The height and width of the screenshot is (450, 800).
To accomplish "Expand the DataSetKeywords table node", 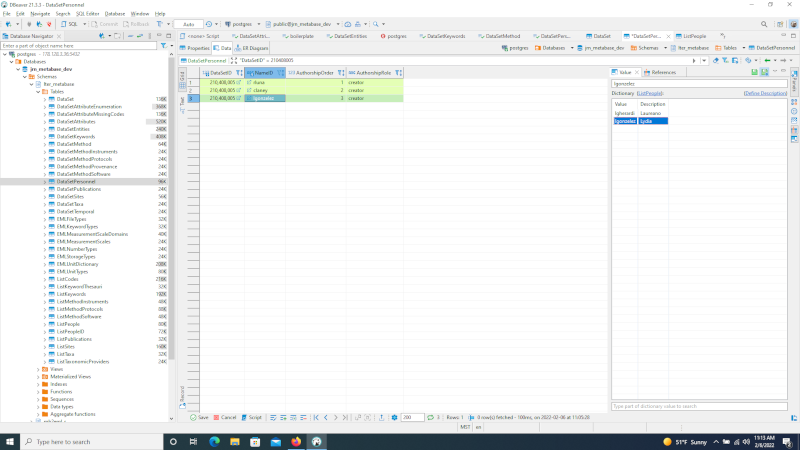I will coord(45,136).
